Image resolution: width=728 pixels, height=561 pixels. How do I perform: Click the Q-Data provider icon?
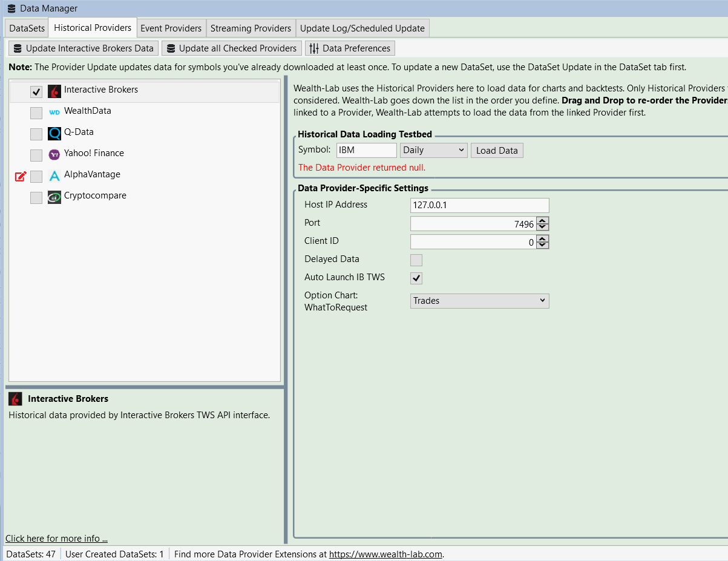click(54, 134)
